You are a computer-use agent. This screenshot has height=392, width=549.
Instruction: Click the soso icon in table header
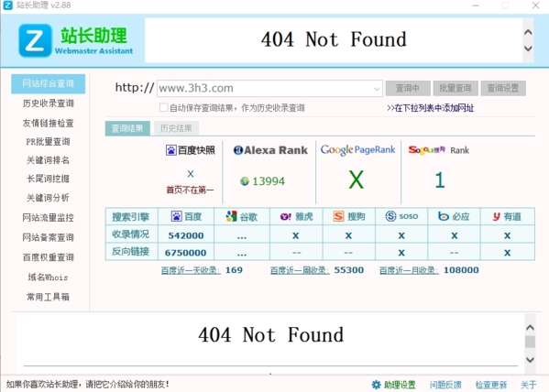pos(390,216)
